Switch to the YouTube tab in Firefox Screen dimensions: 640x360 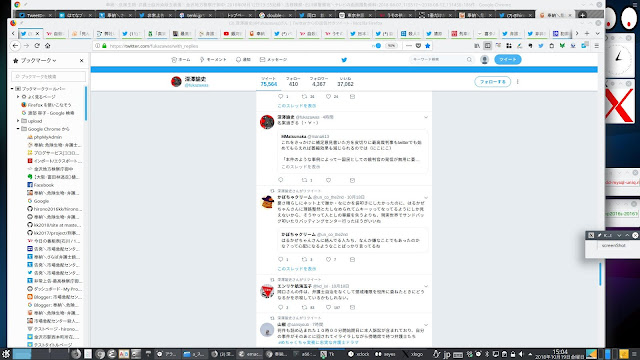[233, 33]
